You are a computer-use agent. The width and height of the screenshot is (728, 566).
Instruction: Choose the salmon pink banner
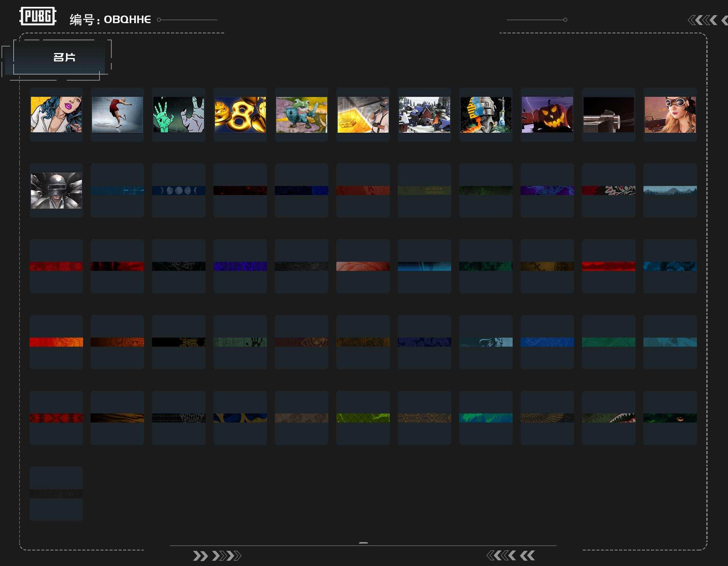363,266
